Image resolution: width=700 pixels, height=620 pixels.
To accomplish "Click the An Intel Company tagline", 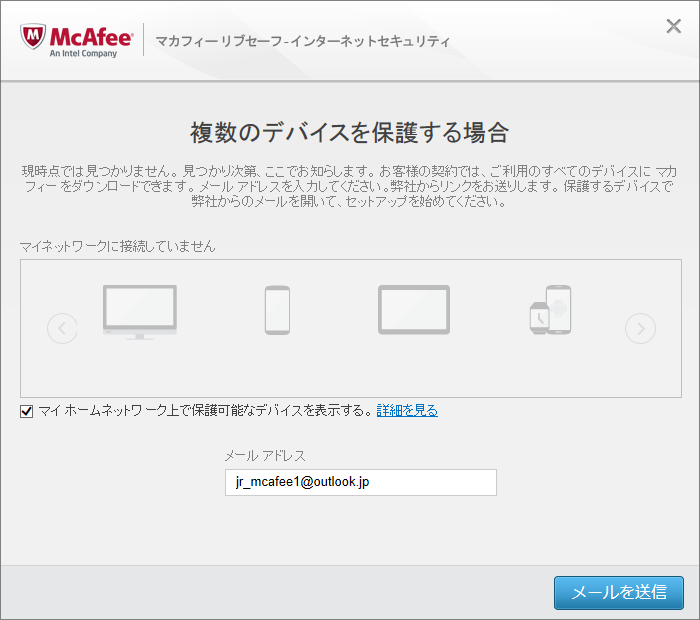I will click(x=83, y=54).
